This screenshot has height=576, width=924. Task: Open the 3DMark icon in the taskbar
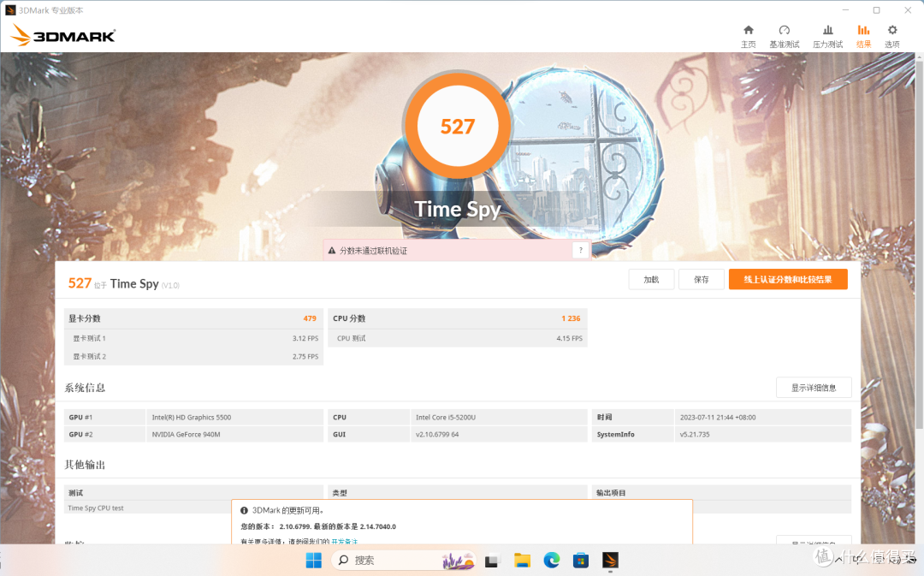click(x=610, y=561)
